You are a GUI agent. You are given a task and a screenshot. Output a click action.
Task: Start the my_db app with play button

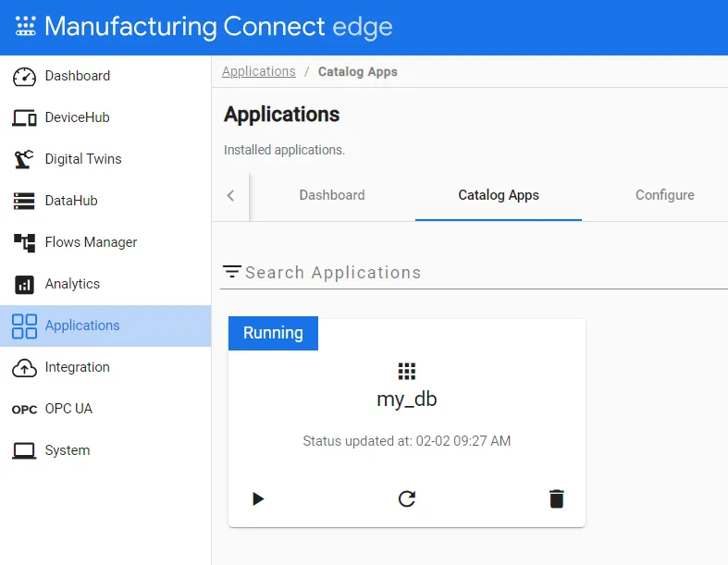click(258, 499)
